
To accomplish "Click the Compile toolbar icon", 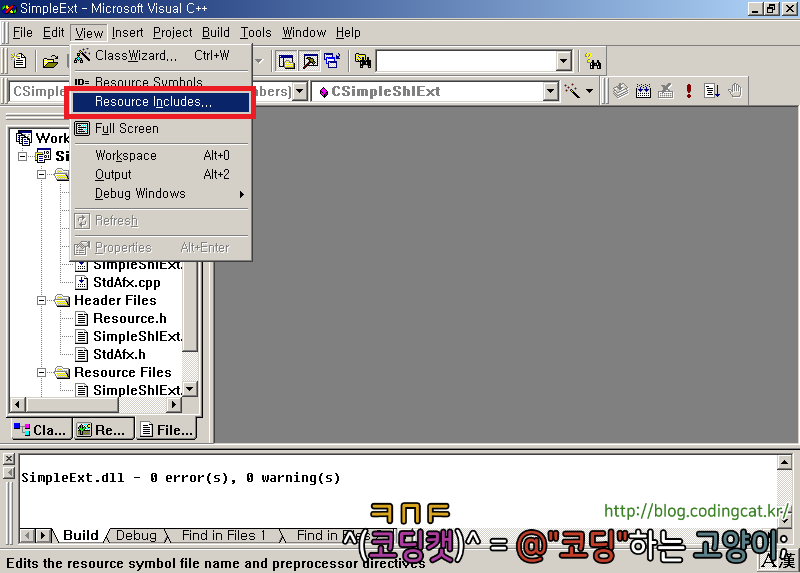I will click(620, 91).
